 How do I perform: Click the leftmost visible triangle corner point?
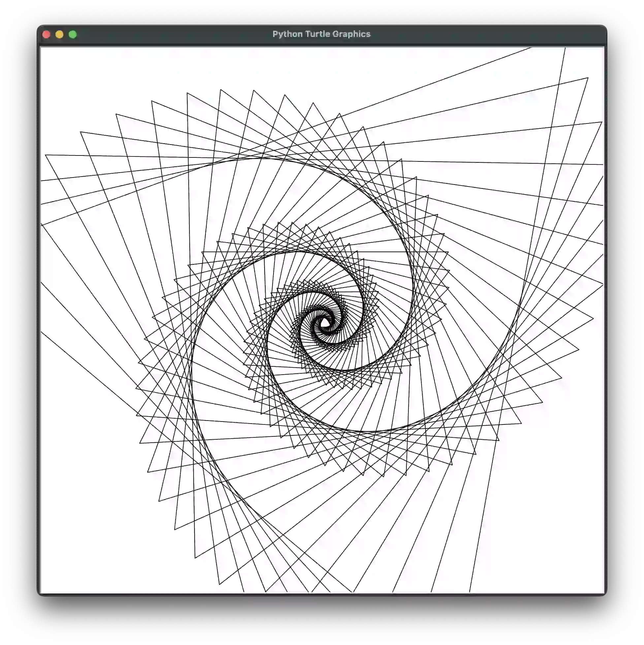click(46, 155)
